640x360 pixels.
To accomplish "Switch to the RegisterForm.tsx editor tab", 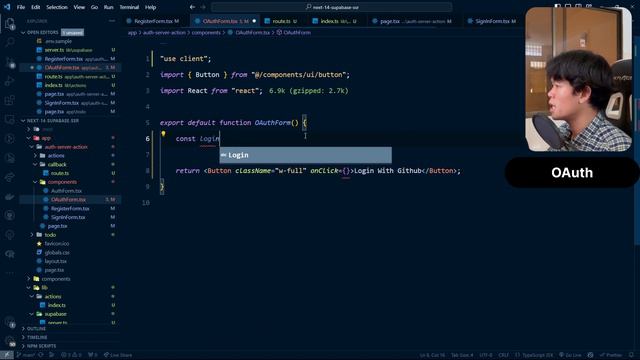I will (x=156, y=21).
